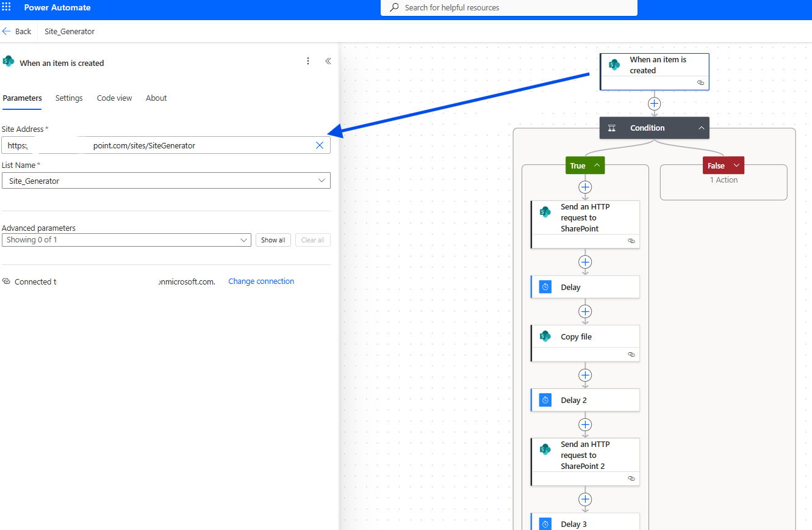The height and width of the screenshot is (530, 812).
Task: Collapse the True branch
Action: [x=597, y=165]
